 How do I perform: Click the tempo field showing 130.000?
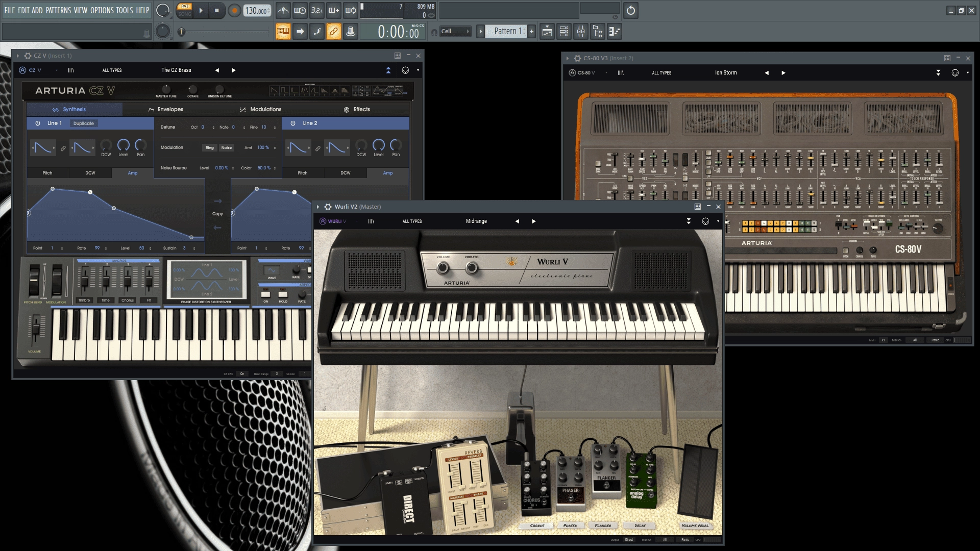click(257, 11)
